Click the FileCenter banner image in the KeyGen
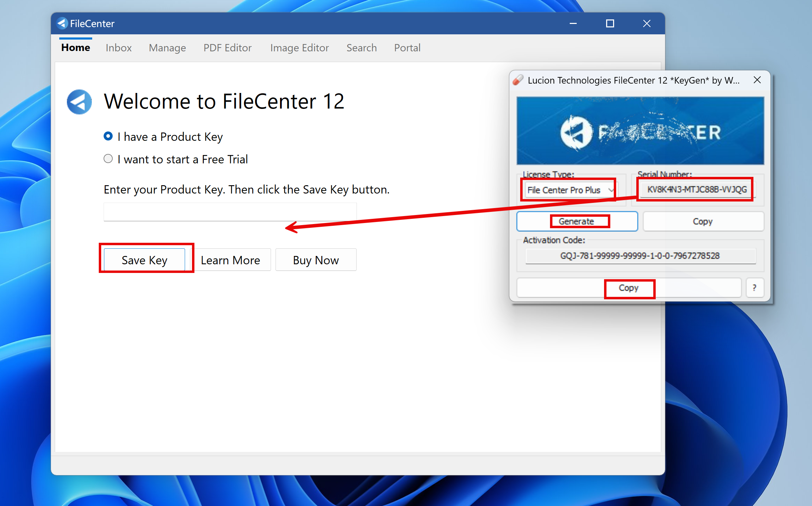Viewport: 812px width, 506px height. tap(640, 131)
